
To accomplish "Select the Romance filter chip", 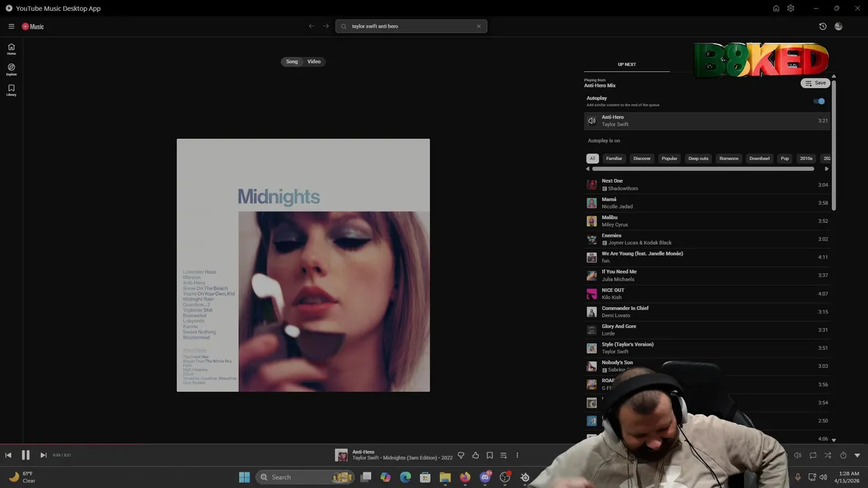I will [x=729, y=159].
